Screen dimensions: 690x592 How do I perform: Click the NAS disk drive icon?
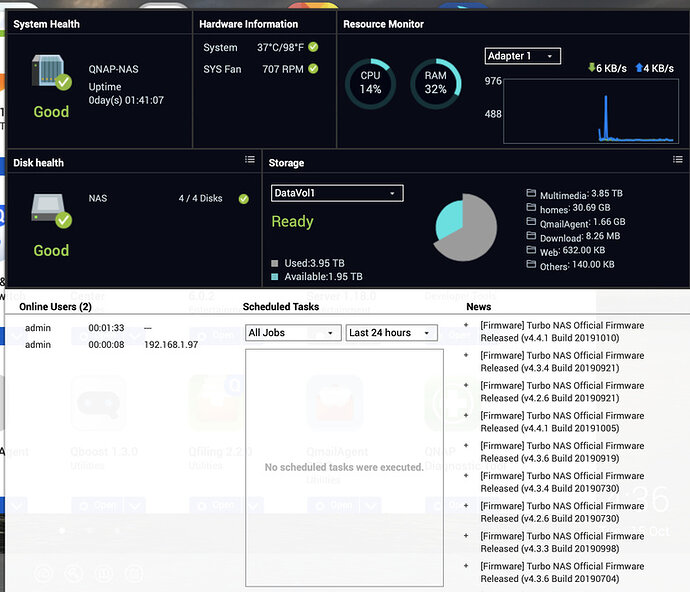[x=51, y=210]
